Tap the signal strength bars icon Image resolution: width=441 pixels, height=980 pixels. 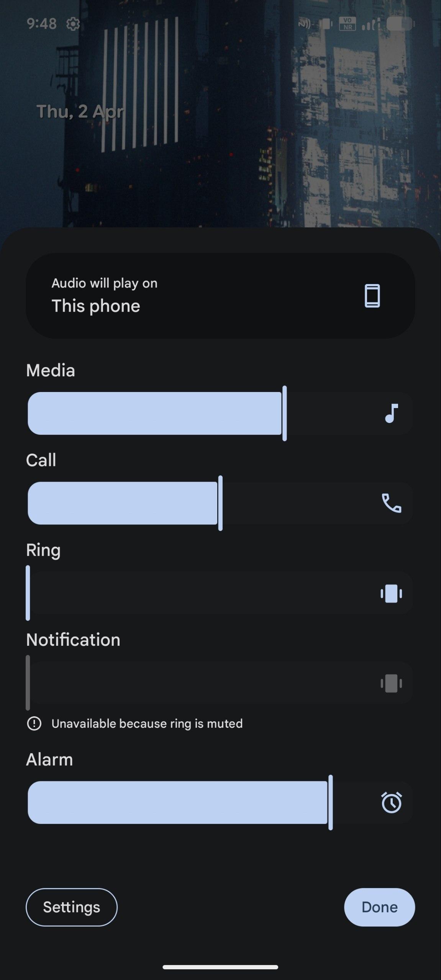pyautogui.click(x=370, y=24)
